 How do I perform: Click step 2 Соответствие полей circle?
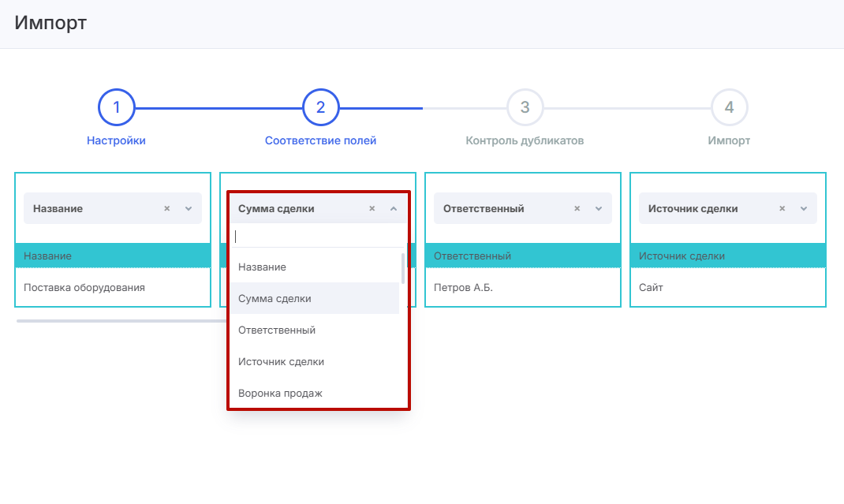click(x=321, y=107)
